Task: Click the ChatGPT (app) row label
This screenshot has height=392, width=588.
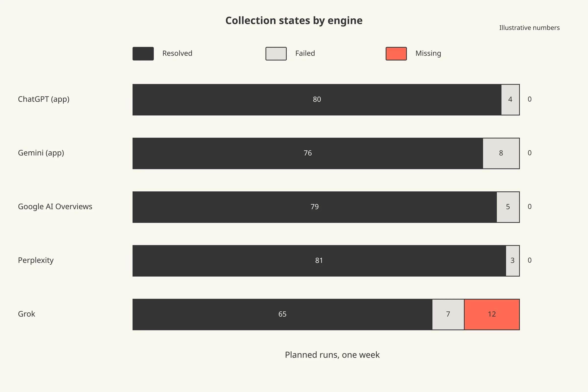Action: coord(44,99)
